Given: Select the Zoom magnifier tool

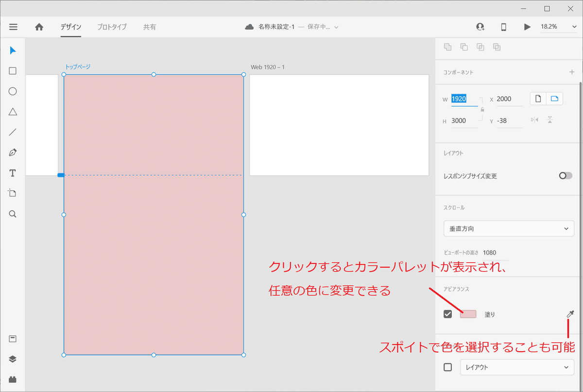Looking at the screenshot, I should (13, 214).
